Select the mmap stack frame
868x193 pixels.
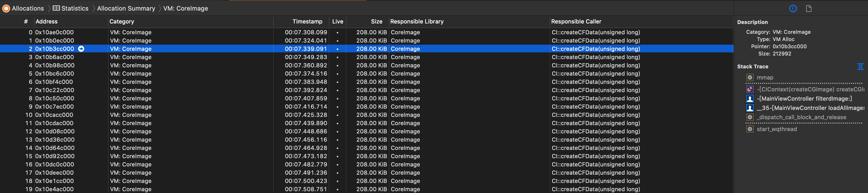(765, 77)
